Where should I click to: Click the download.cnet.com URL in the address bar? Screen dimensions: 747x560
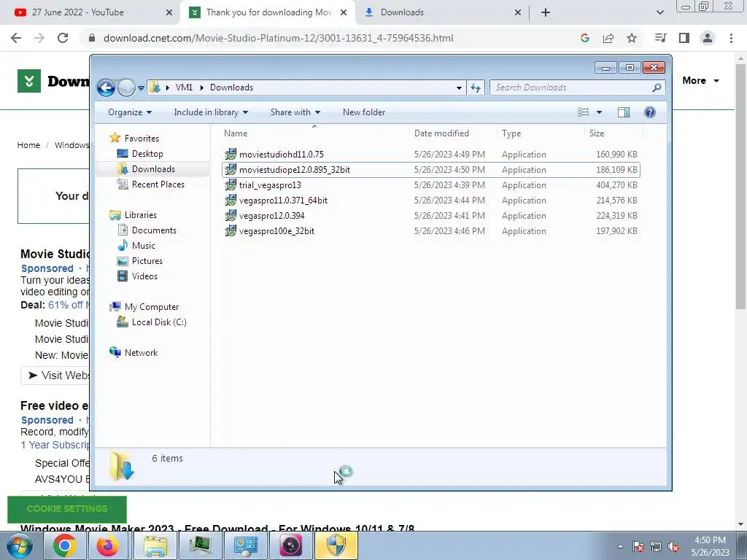[278, 38]
